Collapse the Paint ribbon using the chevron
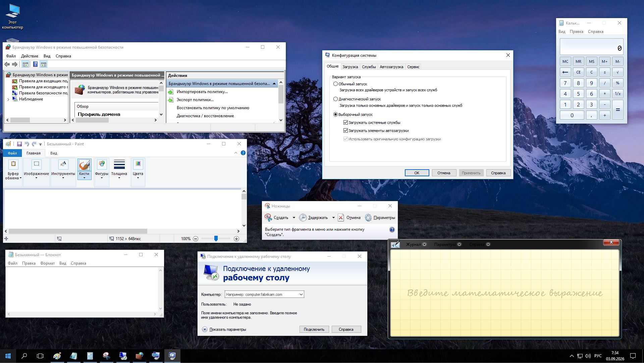This screenshot has width=644, height=363. 235,153
